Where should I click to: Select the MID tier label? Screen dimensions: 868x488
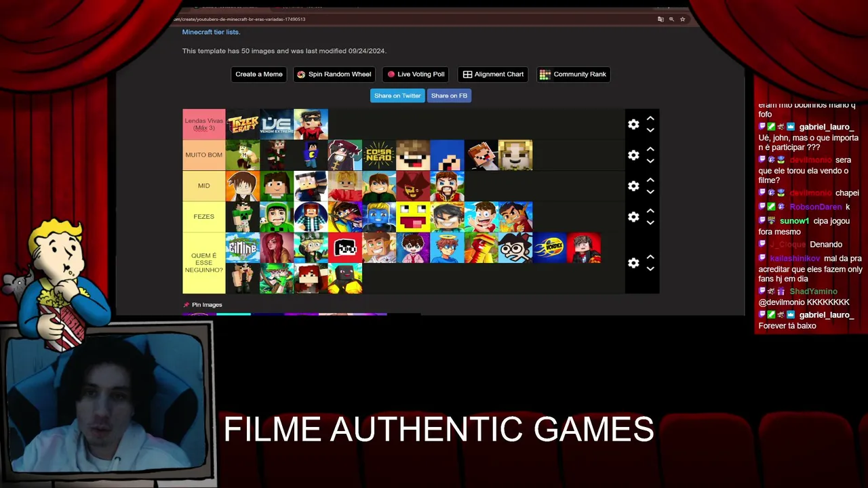click(x=203, y=186)
